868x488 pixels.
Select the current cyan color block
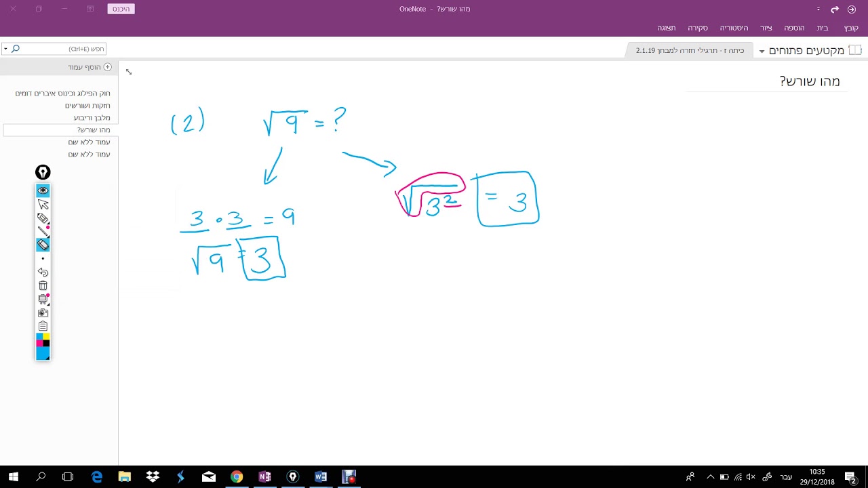(43, 353)
